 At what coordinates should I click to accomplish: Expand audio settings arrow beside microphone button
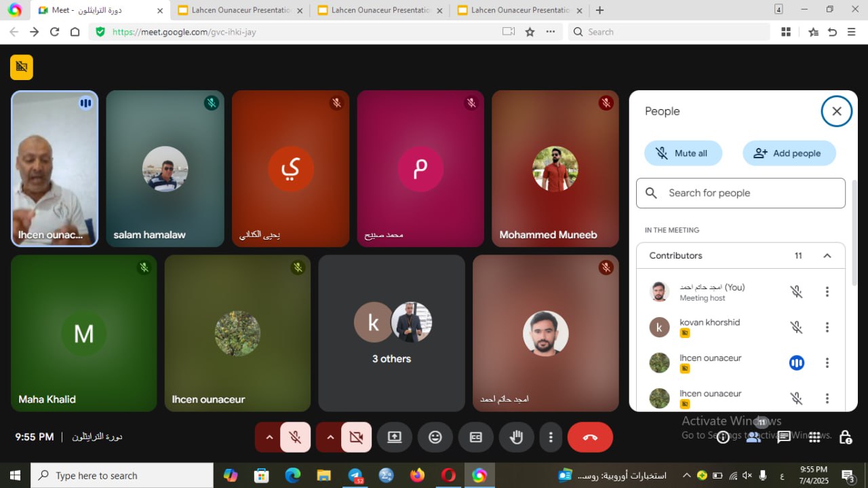click(x=269, y=437)
